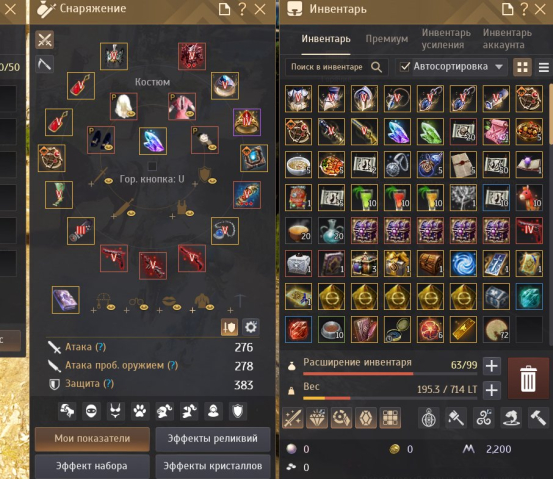Toggle the sword-shield display button
Image resolution: width=553 pixels, height=479 pixels.
coord(229,327)
